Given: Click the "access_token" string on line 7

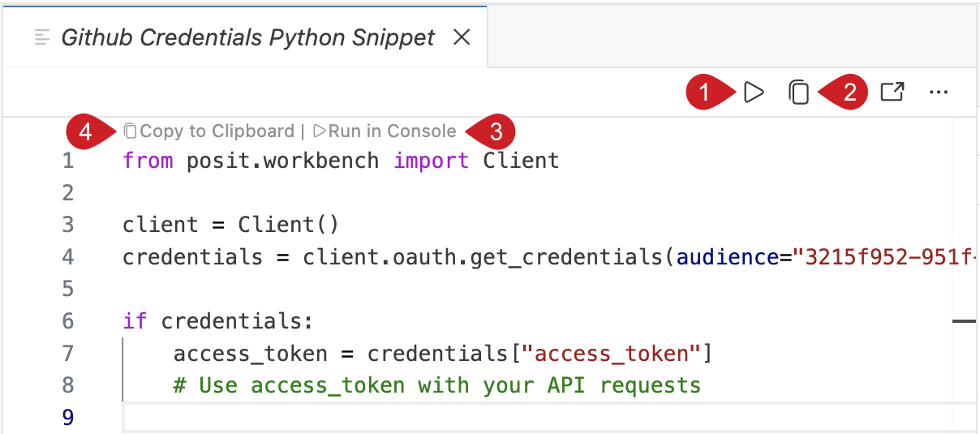Looking at the screenshot, I should click(612, 354).
